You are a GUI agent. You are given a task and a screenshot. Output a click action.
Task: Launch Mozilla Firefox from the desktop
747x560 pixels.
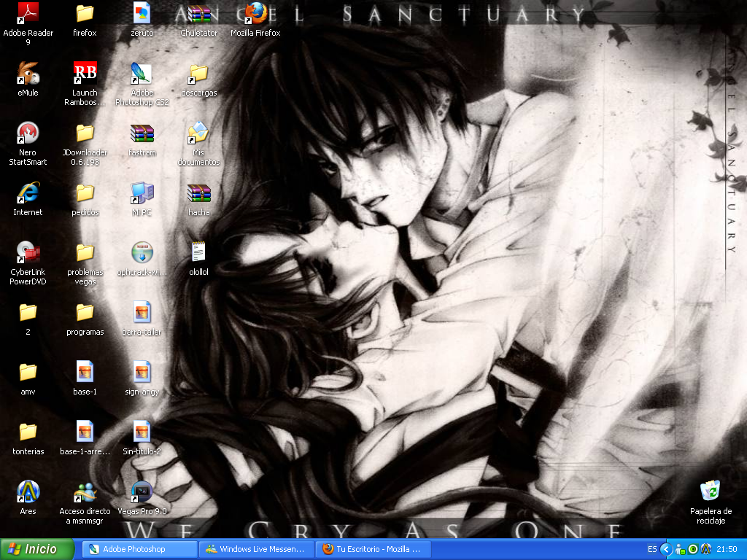point(255,14)
